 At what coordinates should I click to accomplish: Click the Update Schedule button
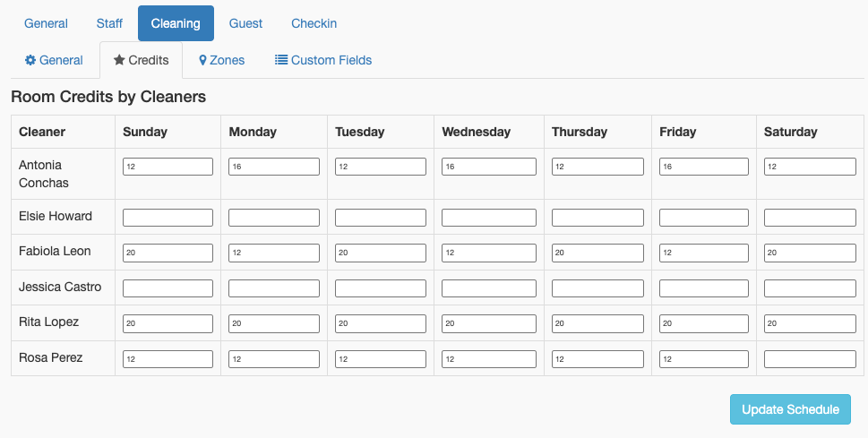(790, 409)
